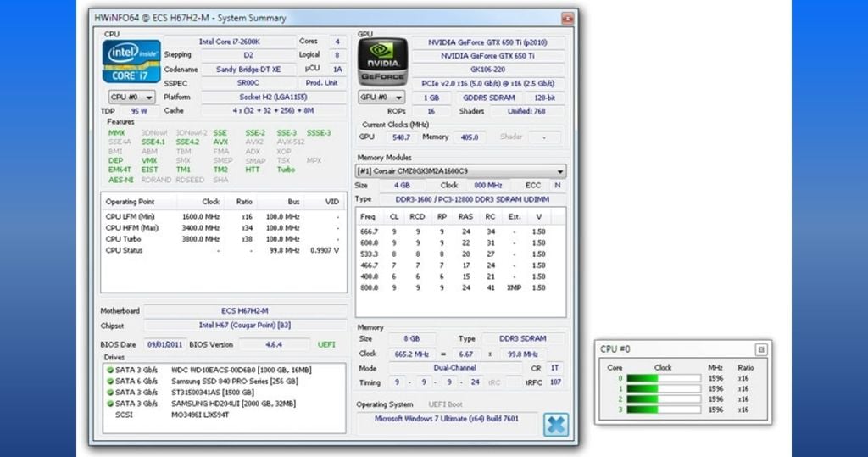Click green status icon for Samsung SSD 840 PRO
The width and height of the screenshot is (868, 457).
point(110,382)
